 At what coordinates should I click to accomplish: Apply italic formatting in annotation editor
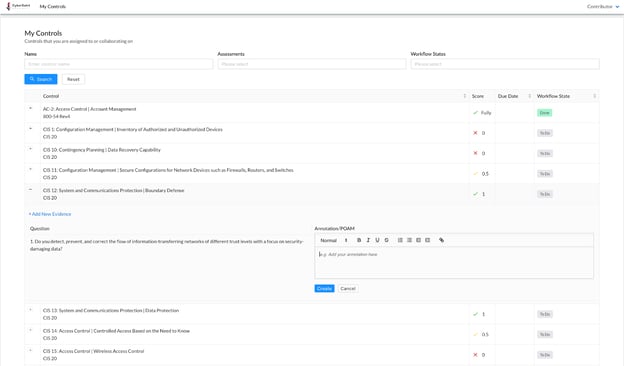coord(368,240)
